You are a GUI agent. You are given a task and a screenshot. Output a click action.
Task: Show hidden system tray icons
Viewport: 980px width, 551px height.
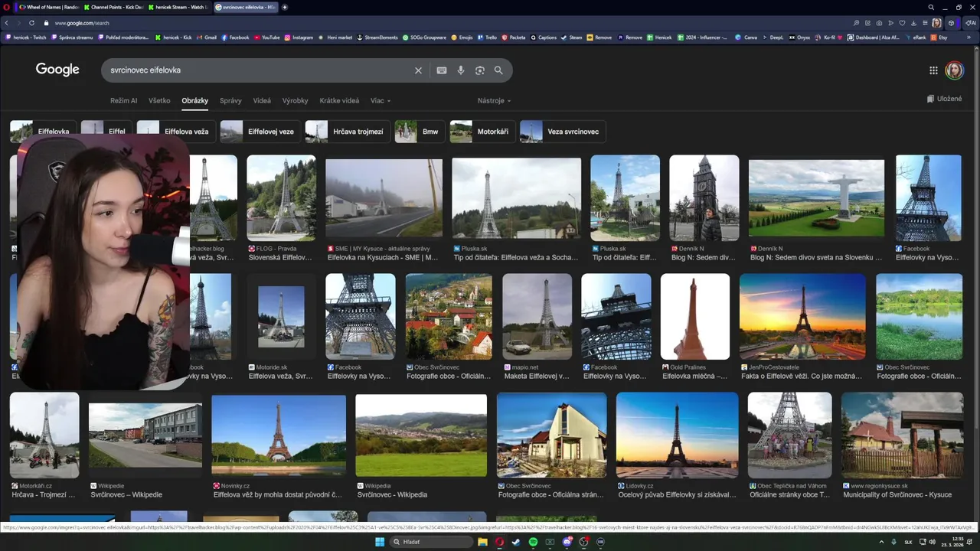coord(881,542)
